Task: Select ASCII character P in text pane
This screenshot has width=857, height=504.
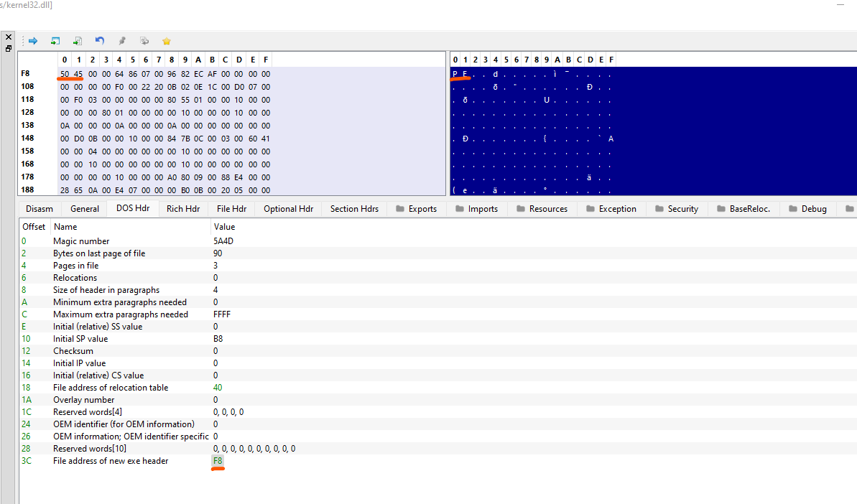Action: pyautogui.click(x=455, y=74)
